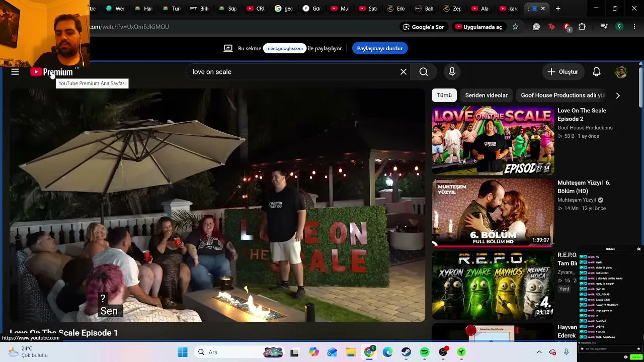
Task: Click the red TP extension icon
Action: (551, 27)
